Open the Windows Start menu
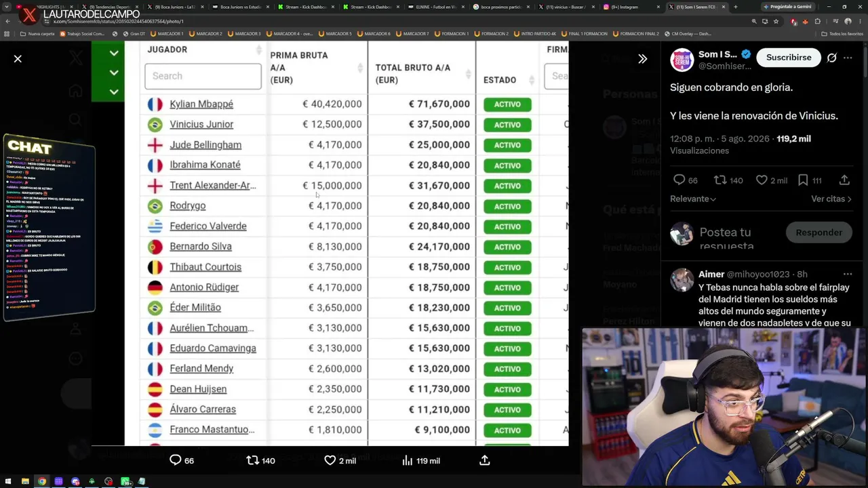This screenshot has height=488, width=868. click(8, 481)
